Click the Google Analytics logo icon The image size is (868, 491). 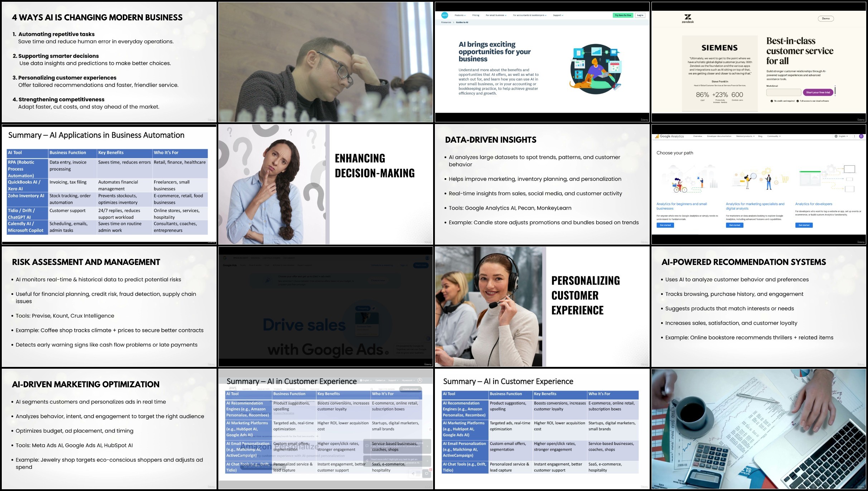[x=657, y=136]
